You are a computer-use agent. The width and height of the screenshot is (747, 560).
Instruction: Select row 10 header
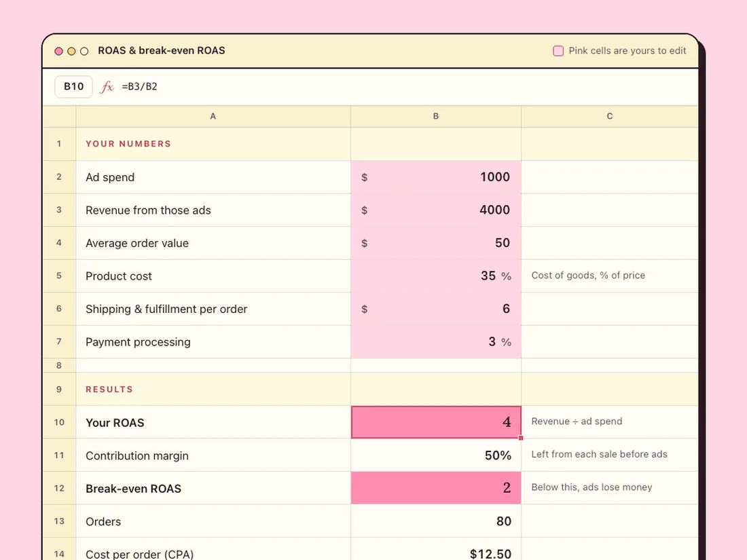pyautogui.click(x=59, y=422)
